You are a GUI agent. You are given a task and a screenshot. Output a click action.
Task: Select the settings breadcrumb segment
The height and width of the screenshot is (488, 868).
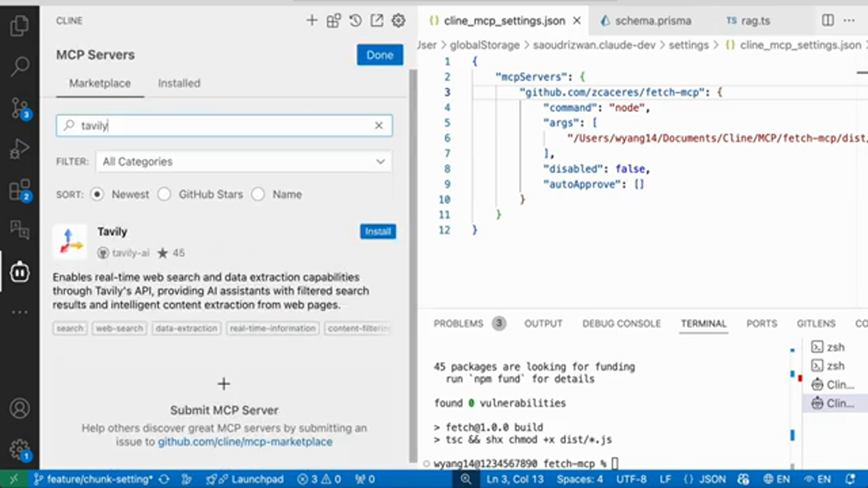pyautogui.click(x=688, y=45)
